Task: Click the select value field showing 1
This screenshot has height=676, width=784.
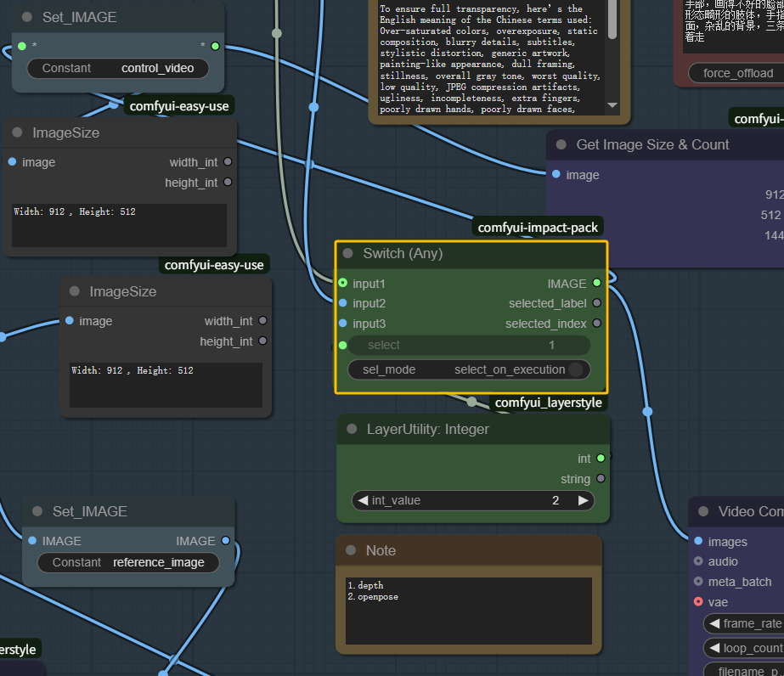Action: click(x=469, y=345)
